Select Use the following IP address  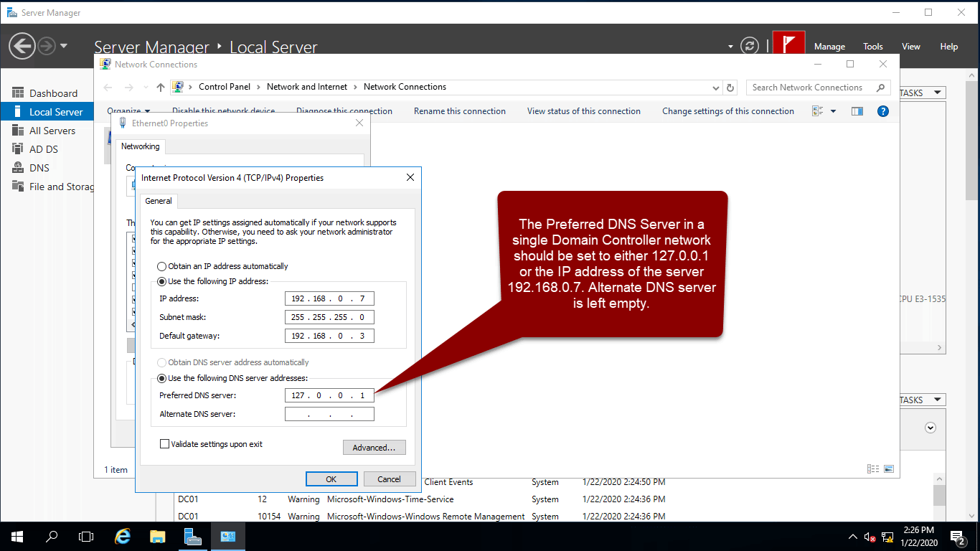[212, 281]
